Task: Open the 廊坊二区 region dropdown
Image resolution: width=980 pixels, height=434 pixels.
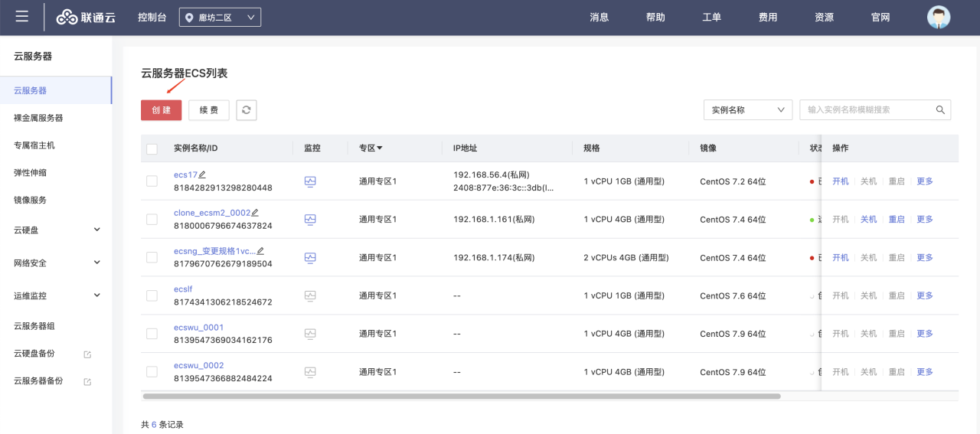Action: click(x=220, y=18)
